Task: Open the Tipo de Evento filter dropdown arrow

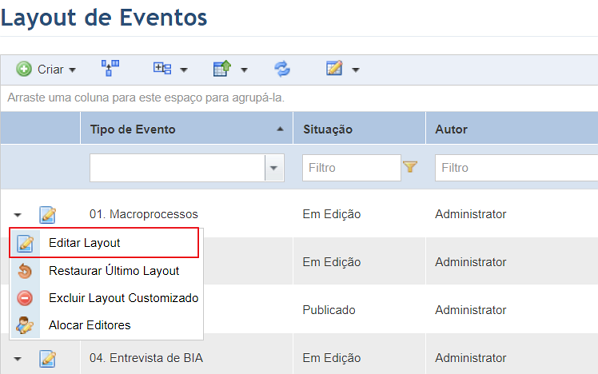Action: pyautogui.click(x=274, y=168)
